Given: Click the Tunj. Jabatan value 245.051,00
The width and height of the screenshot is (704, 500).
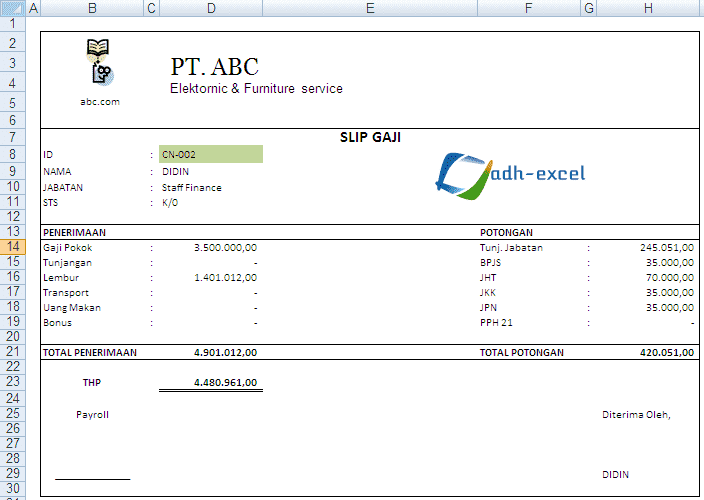Looking at the screenshot, I should pyautogui.click(x=667, y=247).
